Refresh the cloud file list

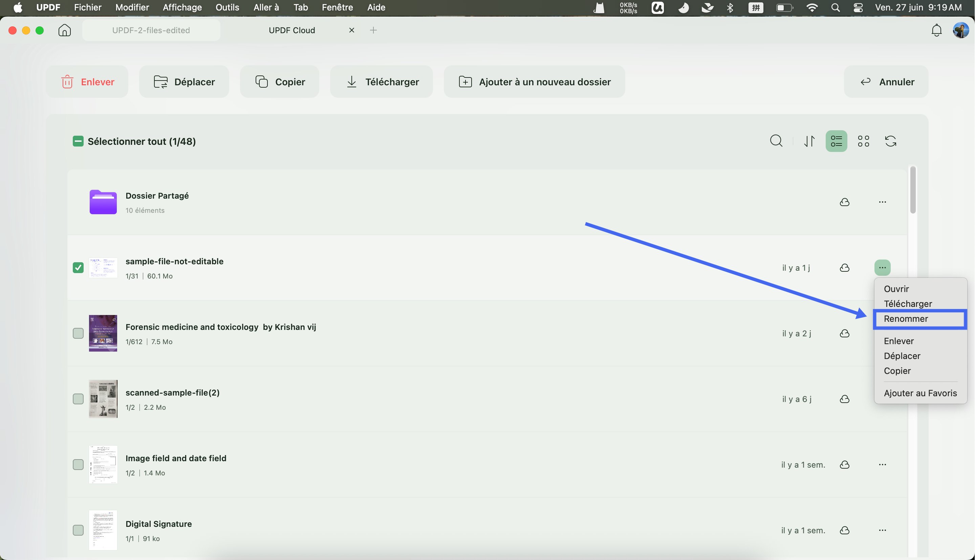(890, 141)
